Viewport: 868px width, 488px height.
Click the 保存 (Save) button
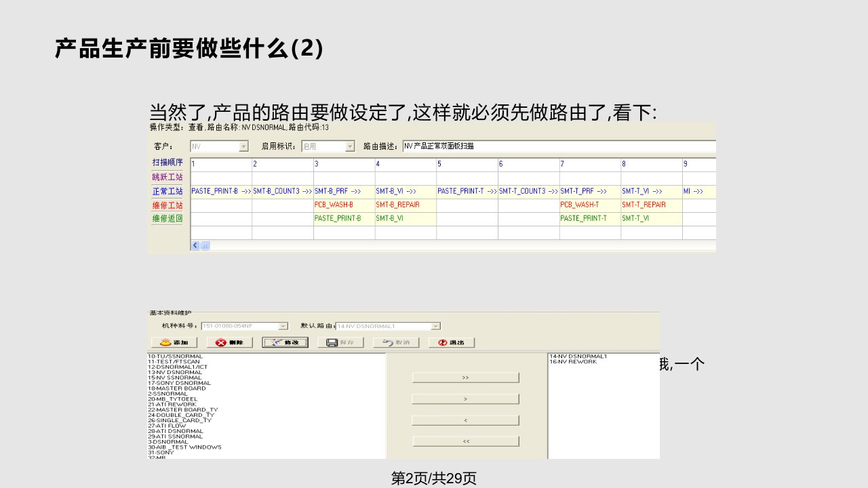coord(340,342)
